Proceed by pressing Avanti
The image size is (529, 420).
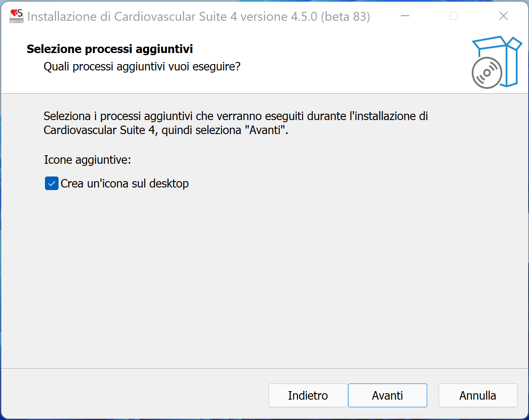[x=387, y=395]
